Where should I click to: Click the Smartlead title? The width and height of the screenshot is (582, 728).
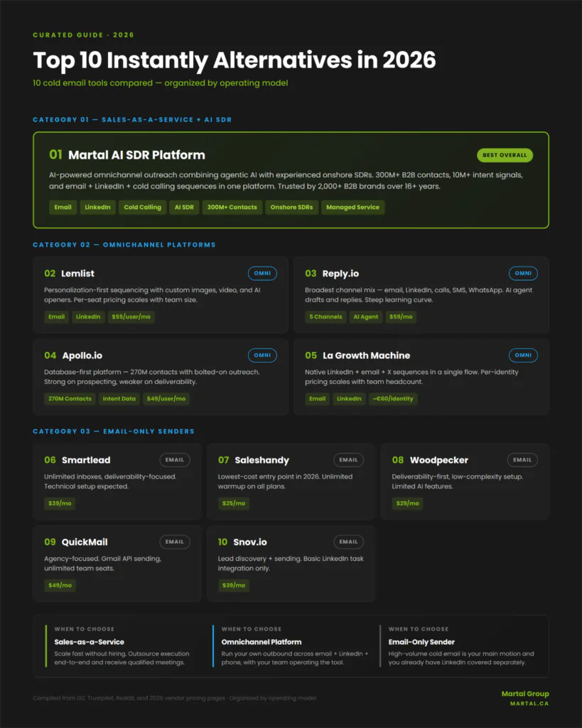point(86,460)
